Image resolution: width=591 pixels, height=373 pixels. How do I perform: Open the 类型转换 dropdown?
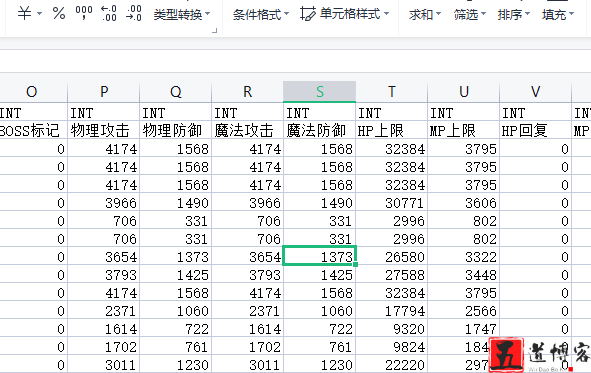click(182, 14)
